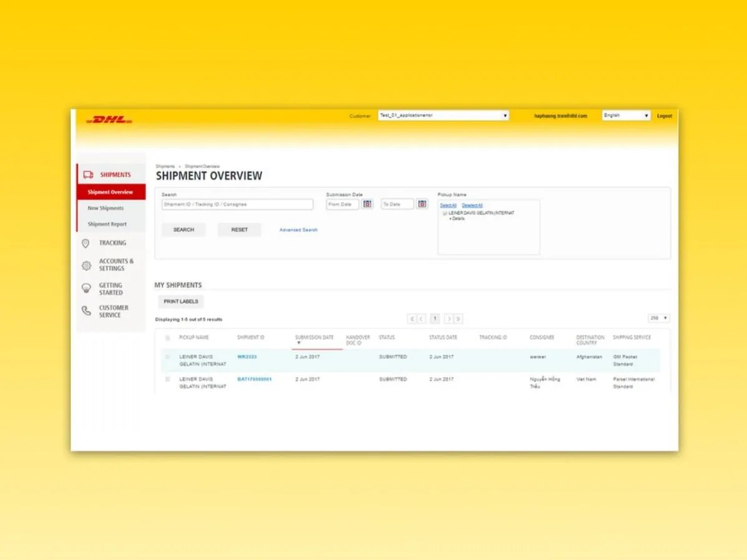
Task: Open the Customer dropdown
Action: 443,115
